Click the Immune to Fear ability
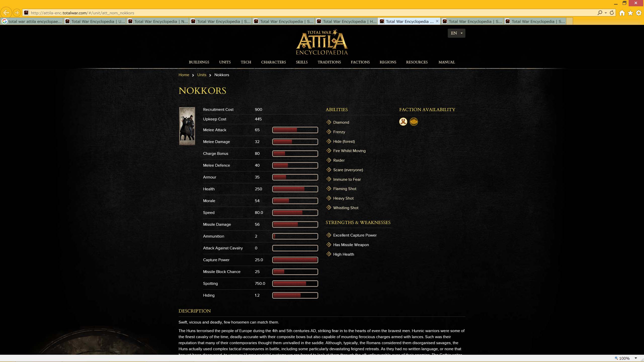 (x=347, y=179)
